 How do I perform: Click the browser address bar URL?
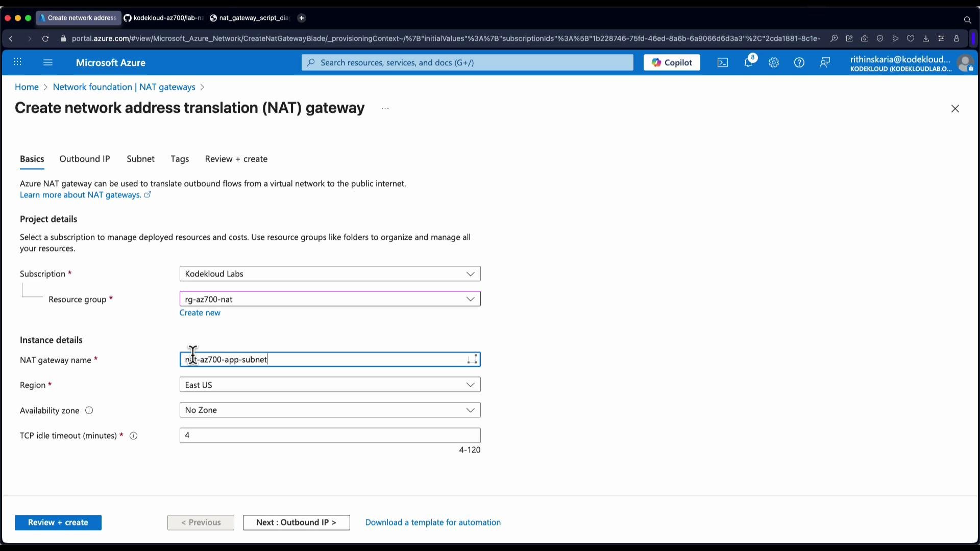446,39
